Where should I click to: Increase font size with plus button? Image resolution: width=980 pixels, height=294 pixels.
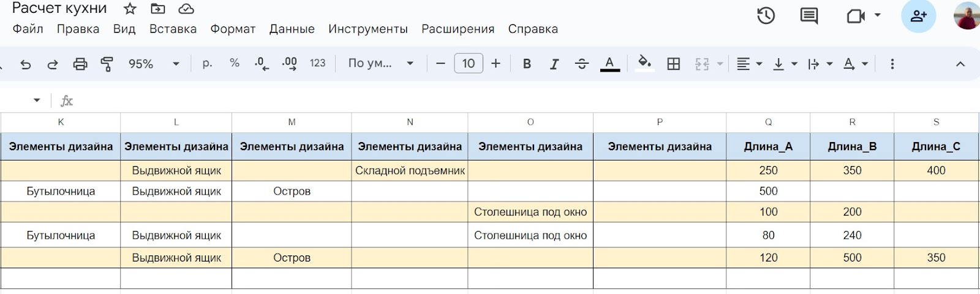496,64
